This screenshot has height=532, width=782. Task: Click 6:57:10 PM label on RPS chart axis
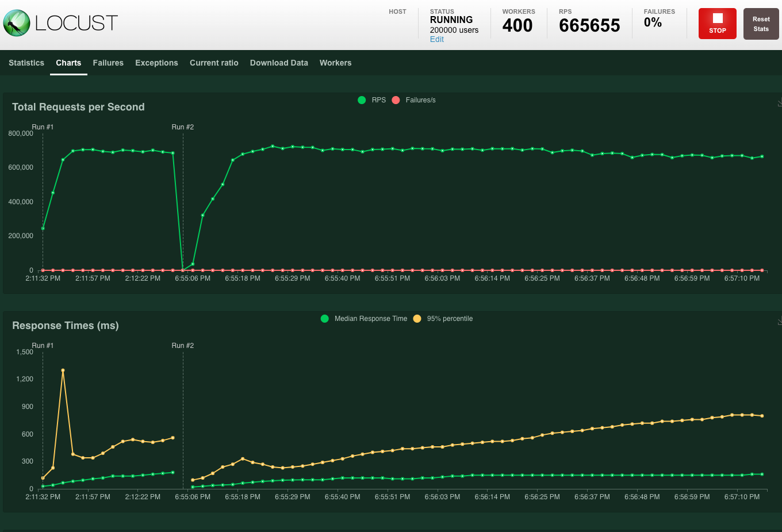(x=742, y=278)
